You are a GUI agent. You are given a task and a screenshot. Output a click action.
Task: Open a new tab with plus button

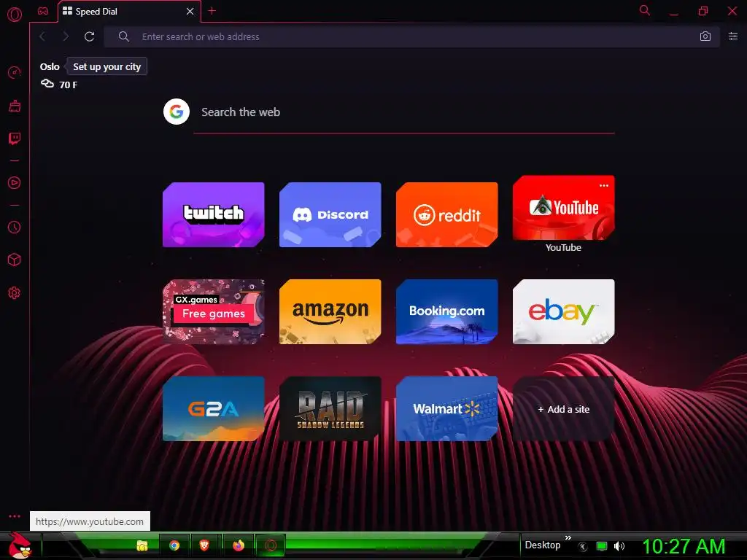212,11
